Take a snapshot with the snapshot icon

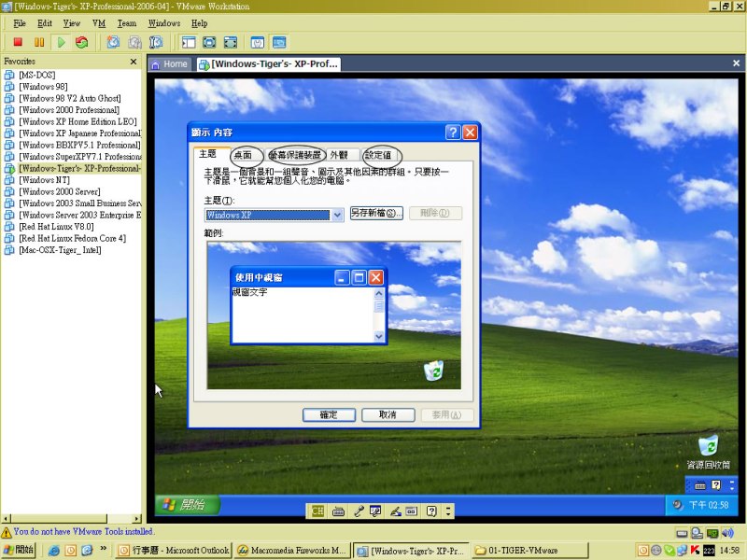tap(113, 42)
